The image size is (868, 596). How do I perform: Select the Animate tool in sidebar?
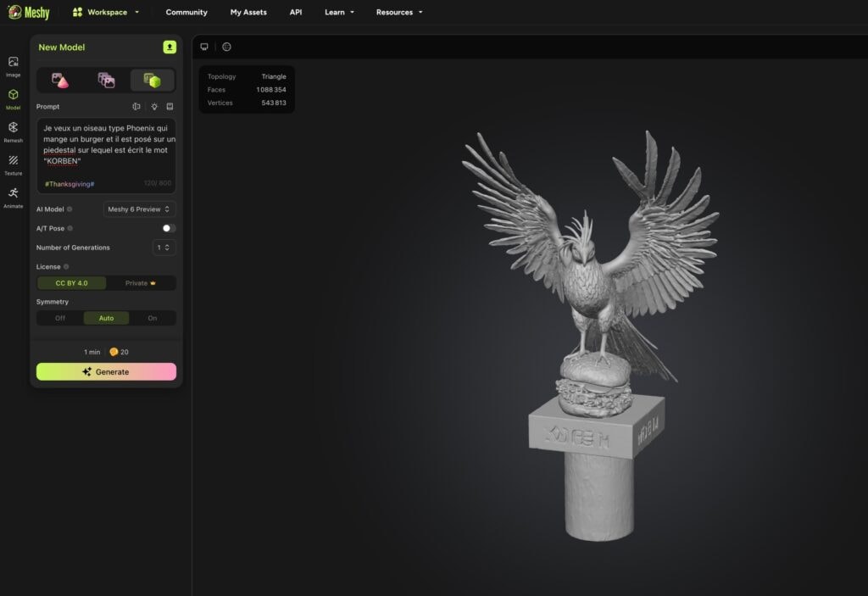click(13, 196)
